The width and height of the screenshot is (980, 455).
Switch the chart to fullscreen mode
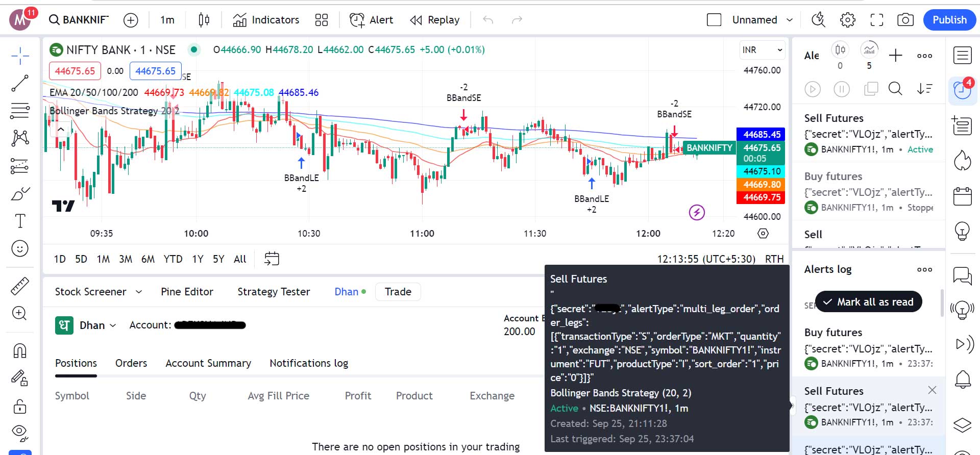[877, 20]
